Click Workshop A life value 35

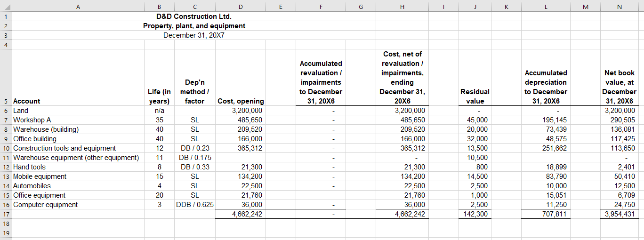pyautogui.click(x=159, y=120)
